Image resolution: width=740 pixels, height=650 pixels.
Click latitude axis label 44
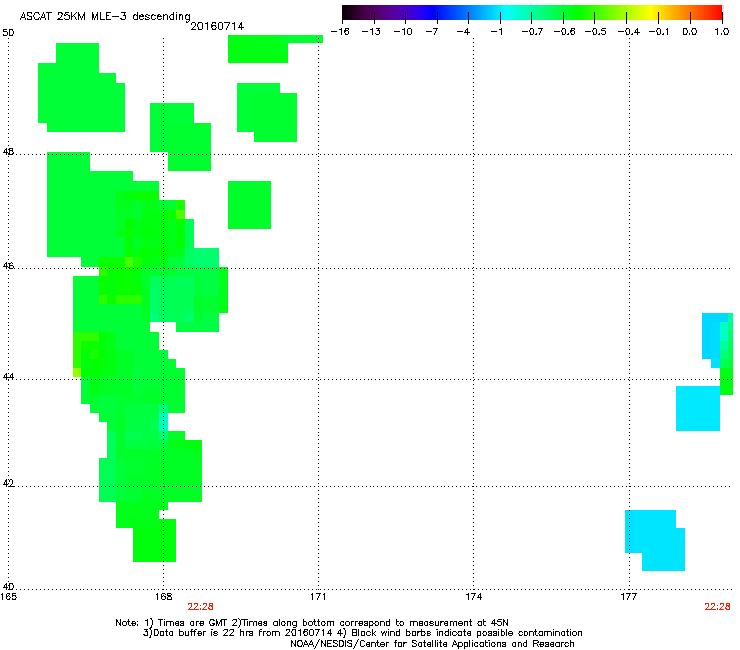(x=8, y=377)
